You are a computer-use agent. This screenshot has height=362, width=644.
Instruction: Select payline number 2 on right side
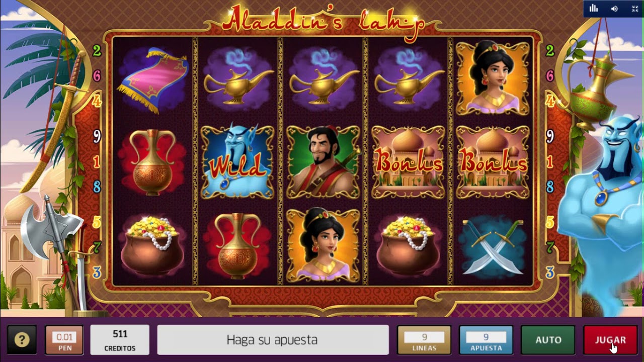coord(550,51)
